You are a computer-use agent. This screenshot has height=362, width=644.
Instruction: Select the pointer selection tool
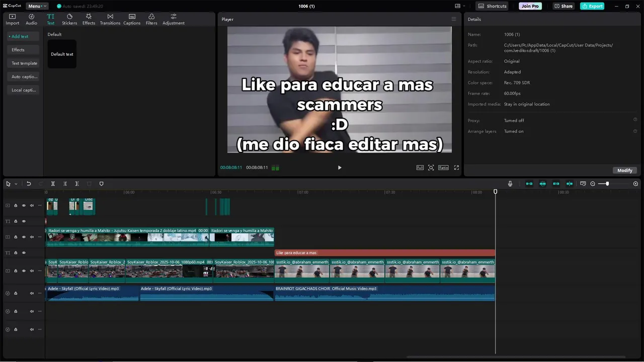(8, 184)
